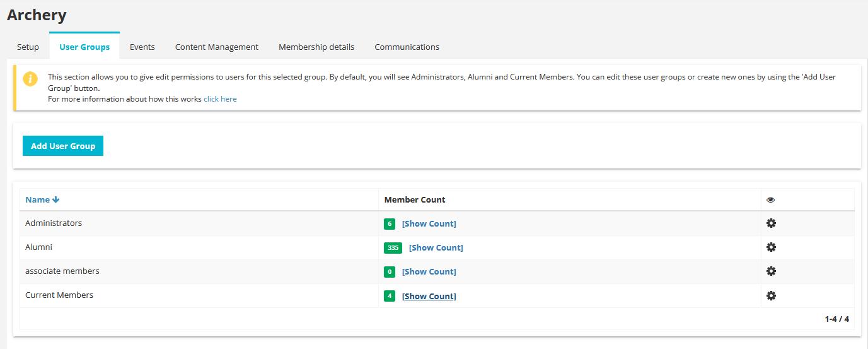Open gear menu for Current Members
The width and height of the screenshot is (868, 349).
[771, 295]
